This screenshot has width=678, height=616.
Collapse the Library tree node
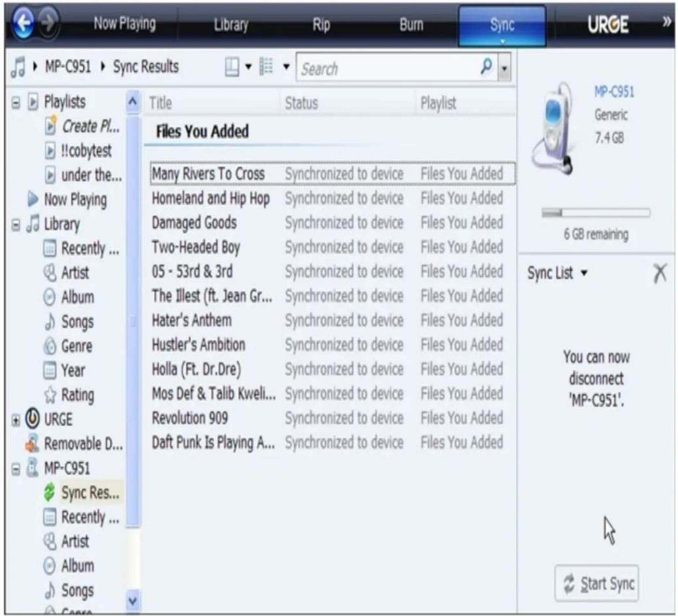tap(16, 225)
